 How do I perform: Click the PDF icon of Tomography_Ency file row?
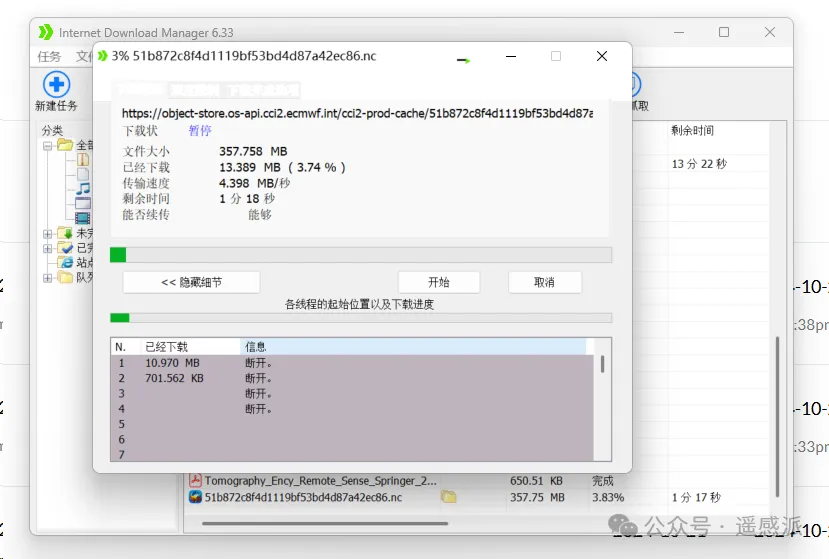195,480
